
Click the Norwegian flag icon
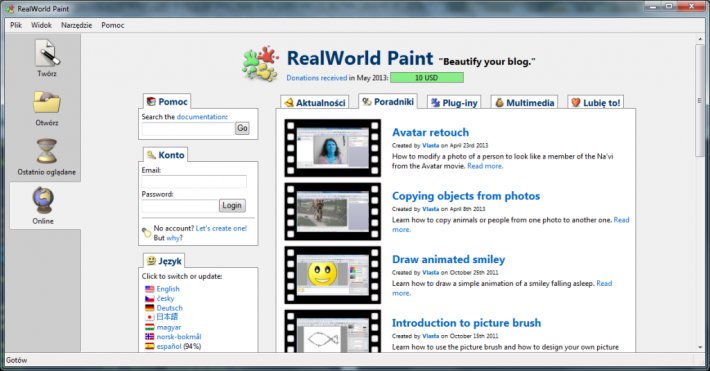(149, 337)
